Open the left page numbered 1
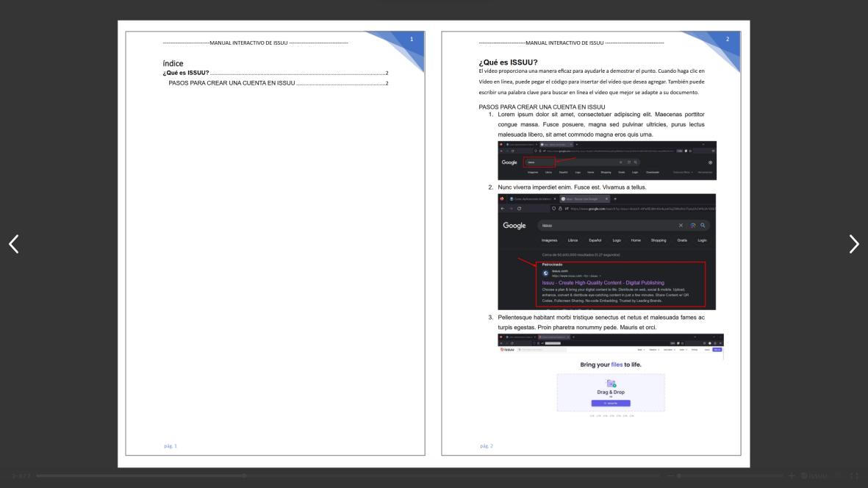Viewport: 868px width, 488px height. [275, 243]
